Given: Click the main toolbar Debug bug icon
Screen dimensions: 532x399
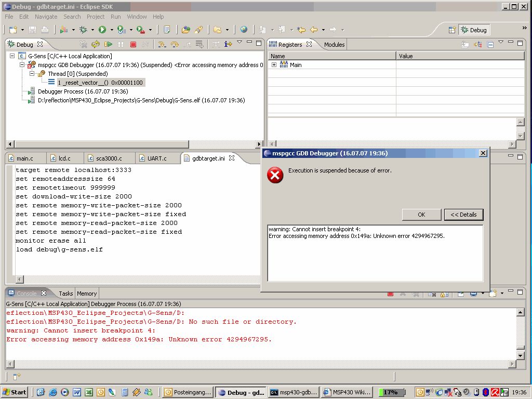Looking at the screenshot, I should click(x=83, y=30).
